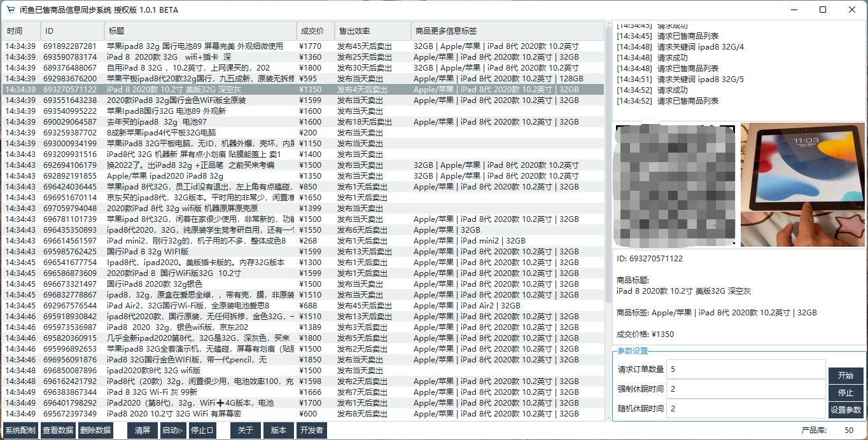Select the highlighted row with ID 693270571122
This screenshot has width=868, height=440.
point(303,89)
